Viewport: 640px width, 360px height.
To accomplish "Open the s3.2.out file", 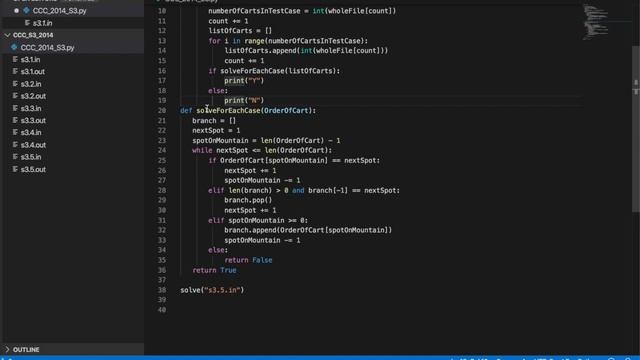I will click(33, 96).
